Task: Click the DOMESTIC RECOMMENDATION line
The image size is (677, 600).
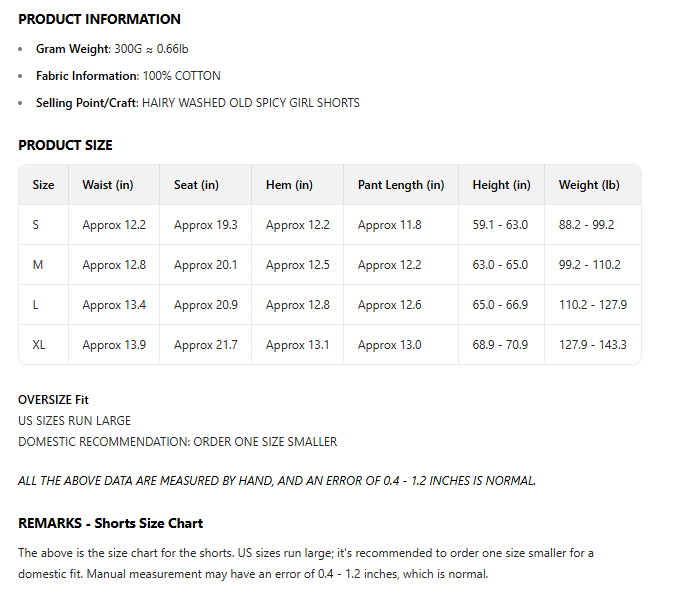Action: point(177,441)
